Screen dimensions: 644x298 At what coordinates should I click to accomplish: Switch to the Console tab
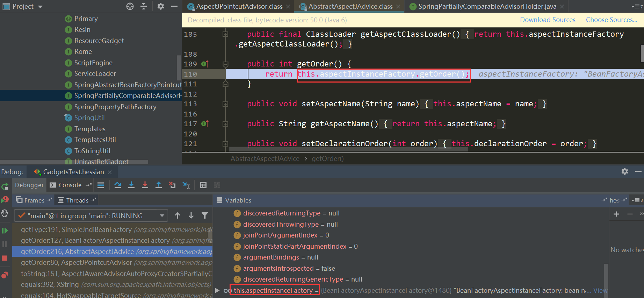click(70, 185)
